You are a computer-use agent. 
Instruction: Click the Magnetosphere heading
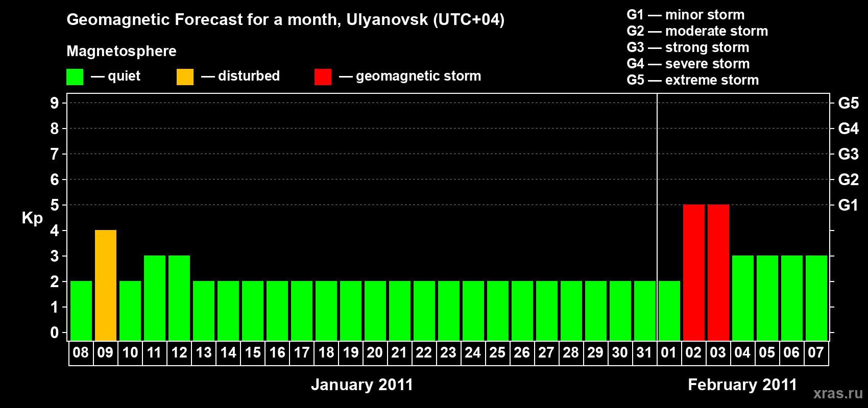(x=122, y=52)
